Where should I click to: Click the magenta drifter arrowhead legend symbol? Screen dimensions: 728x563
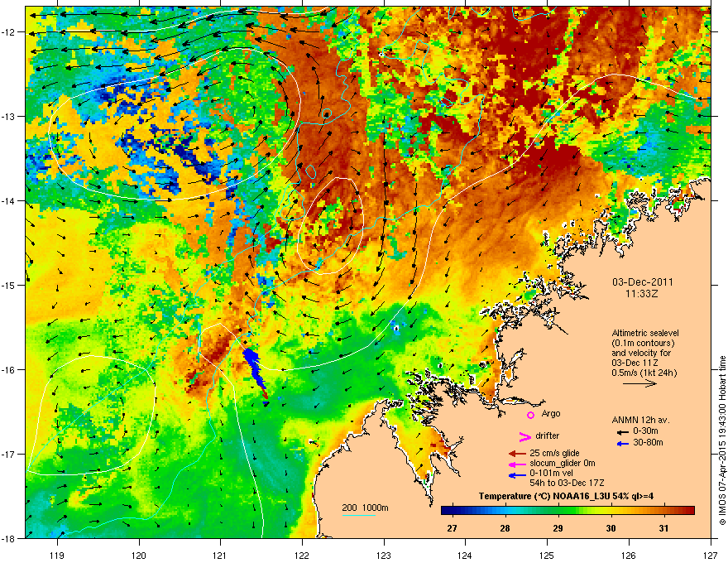[x=524, y=436]
